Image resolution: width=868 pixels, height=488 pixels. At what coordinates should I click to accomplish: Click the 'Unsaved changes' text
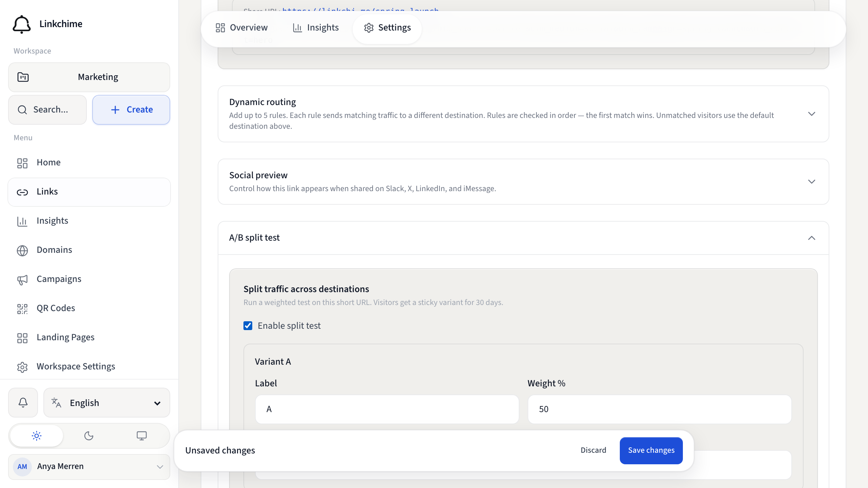(220, 450)
